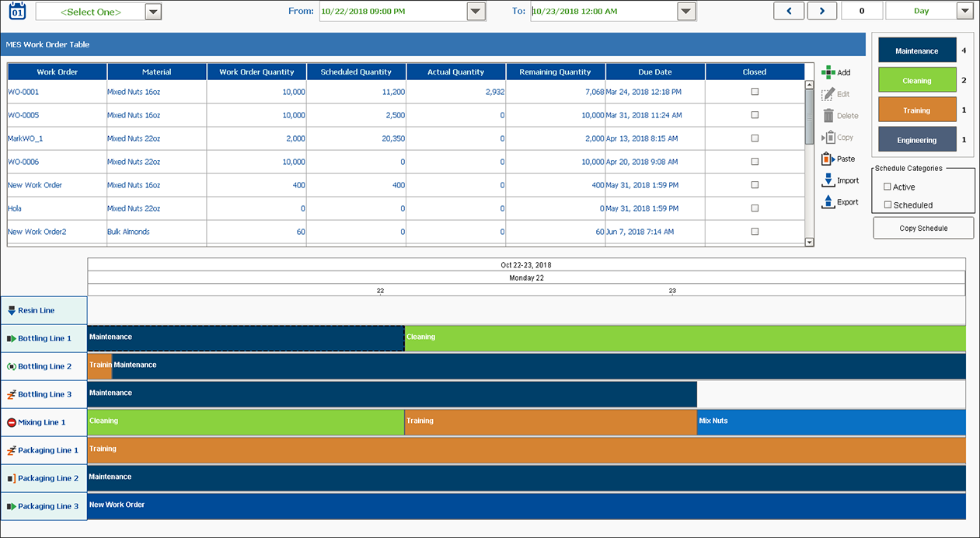This screenshot has height=538, width=980.
Task: Enable the Active schedule category checkbox
Action: pyautogui.click(x=889, y=187)
